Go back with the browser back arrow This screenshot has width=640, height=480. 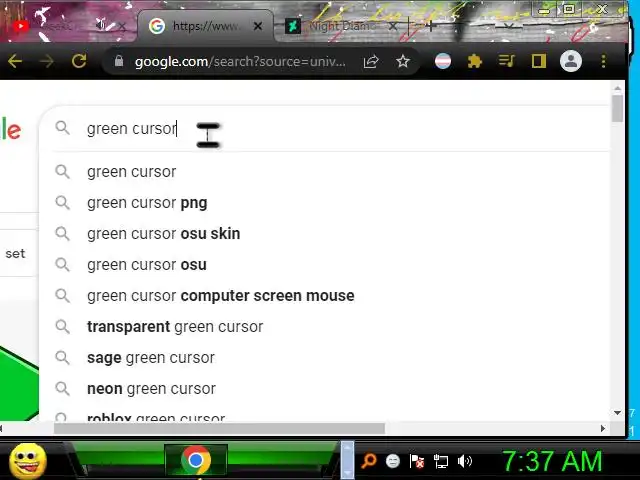point(15,61)
